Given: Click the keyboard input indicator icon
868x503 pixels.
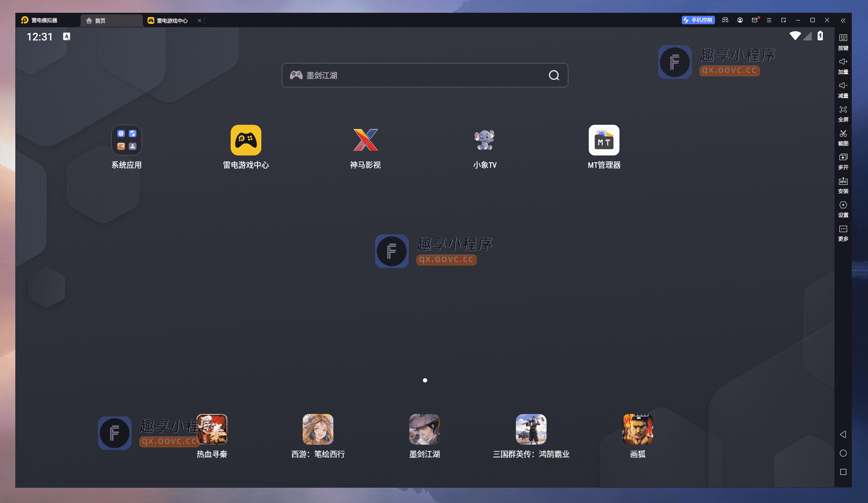Looking at the screenshot, I should tap(67, 37).
